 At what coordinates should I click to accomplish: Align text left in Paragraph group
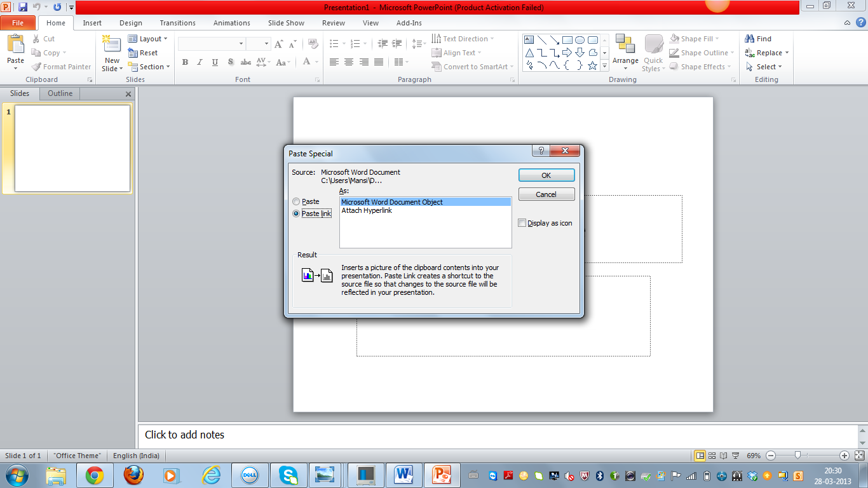(334, 62)
